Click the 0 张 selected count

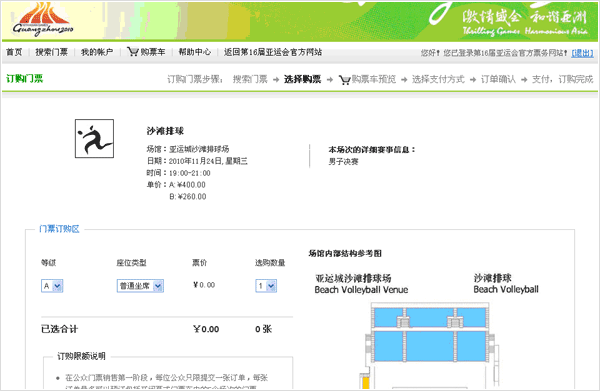point(263,329)
